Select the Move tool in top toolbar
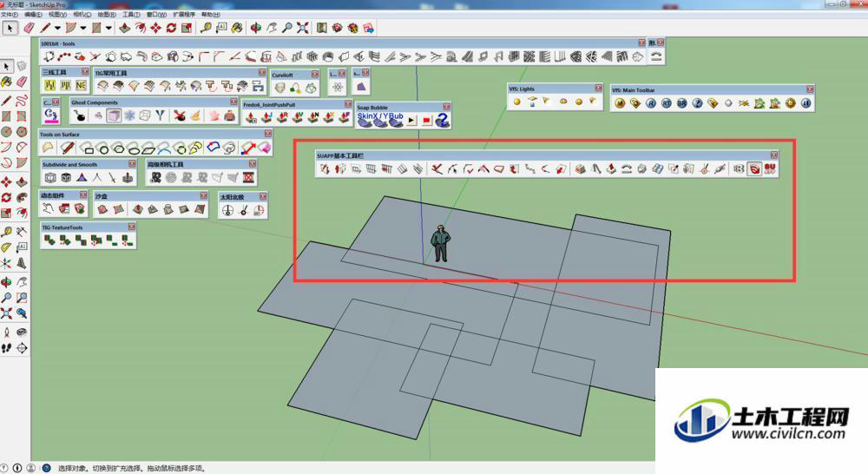 tap(156, 28)
